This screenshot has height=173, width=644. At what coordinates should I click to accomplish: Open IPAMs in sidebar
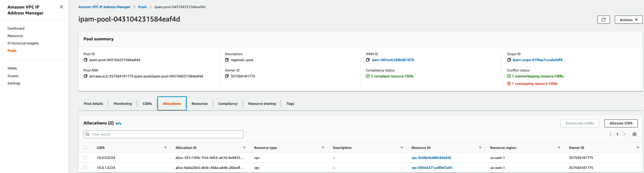[12, 69]
